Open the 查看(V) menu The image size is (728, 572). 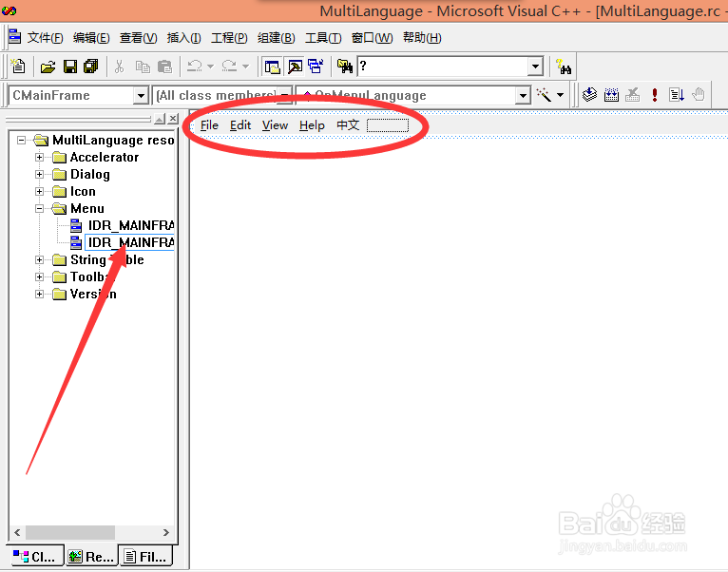139,38
